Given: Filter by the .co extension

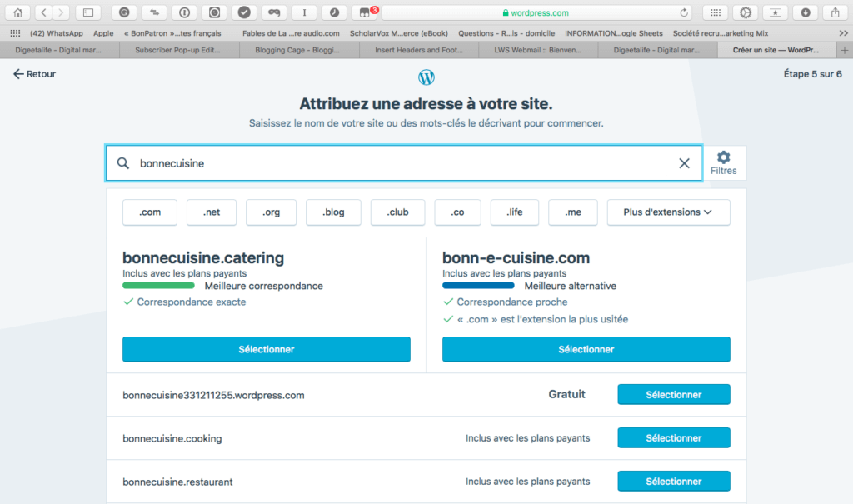Looking at the screenshot, I should pyautogui.click(x=457, y=212).
